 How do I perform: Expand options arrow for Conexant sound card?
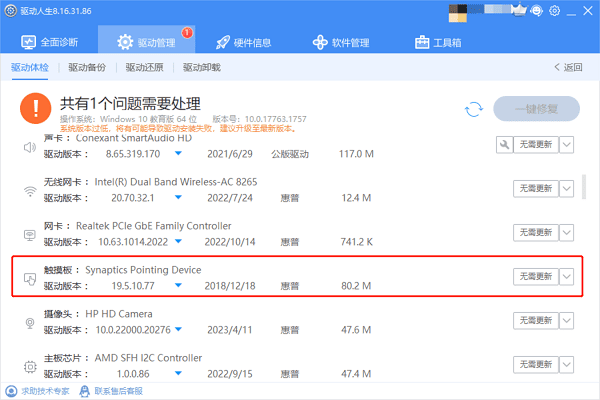pyautogui.click(x=566, y=145)
